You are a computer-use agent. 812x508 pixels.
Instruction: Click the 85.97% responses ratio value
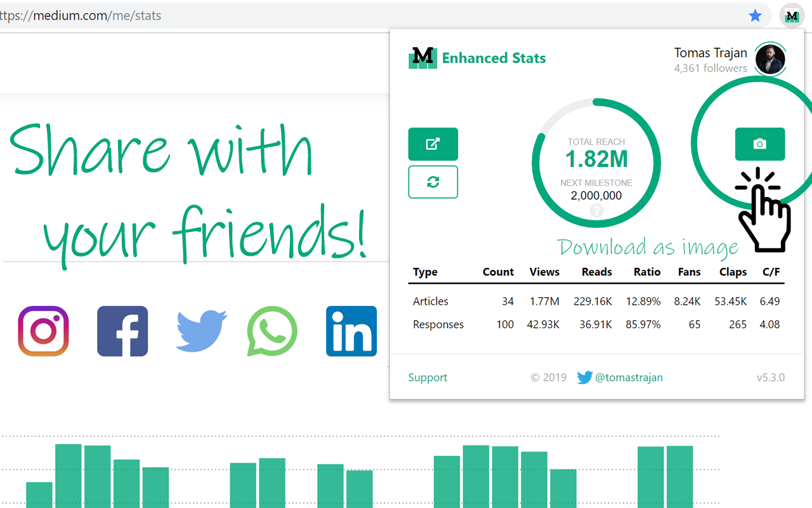(643, 324)
